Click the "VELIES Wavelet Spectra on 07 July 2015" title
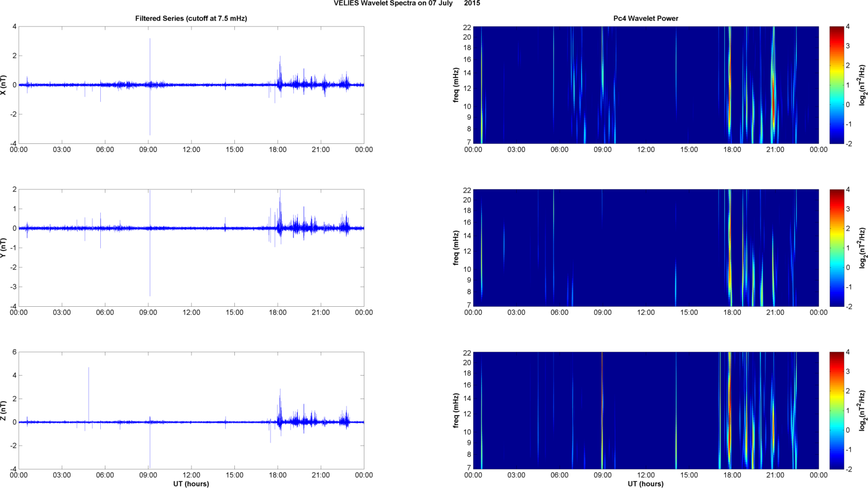Viewport: 868px width, 488px height. tap(407, 3)
